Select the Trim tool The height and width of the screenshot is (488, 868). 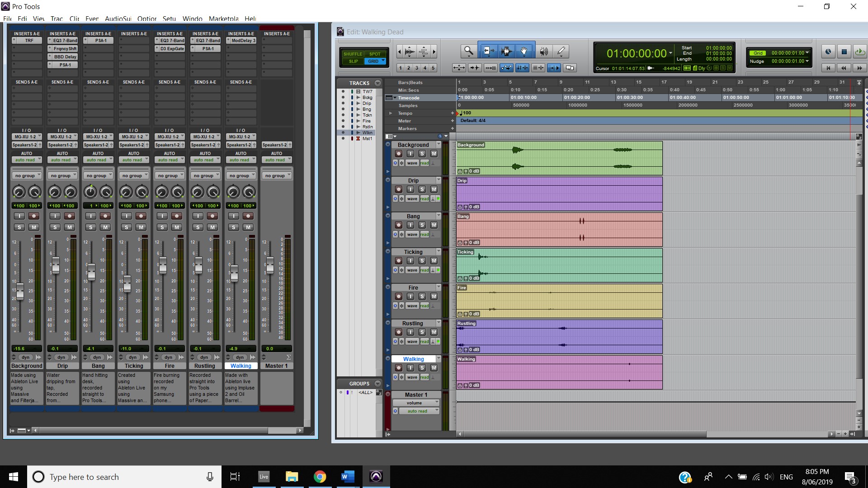click(488, 51)
